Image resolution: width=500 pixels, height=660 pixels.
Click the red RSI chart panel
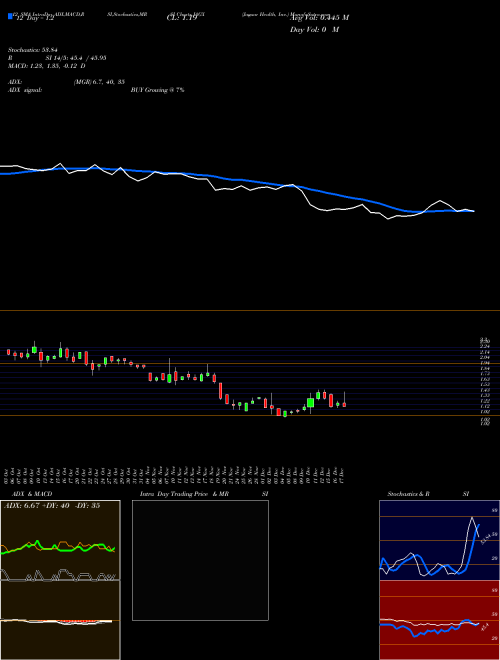coord(439,620)
